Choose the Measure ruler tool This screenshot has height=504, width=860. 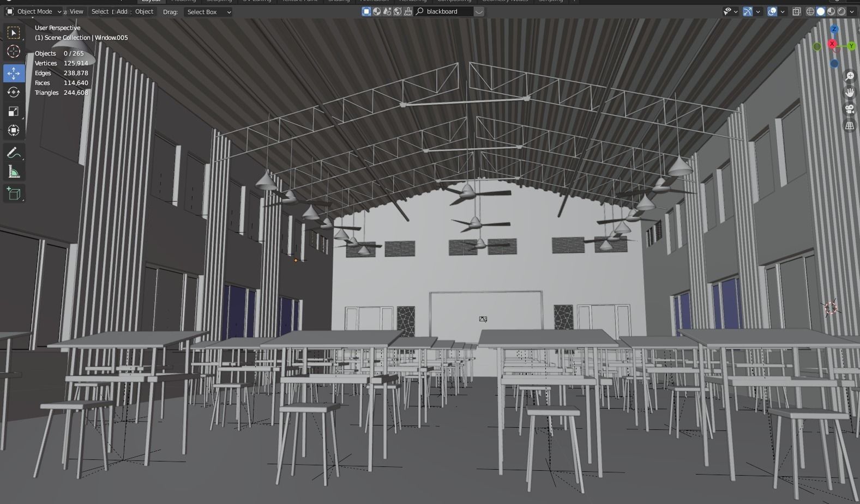point(14,172)
